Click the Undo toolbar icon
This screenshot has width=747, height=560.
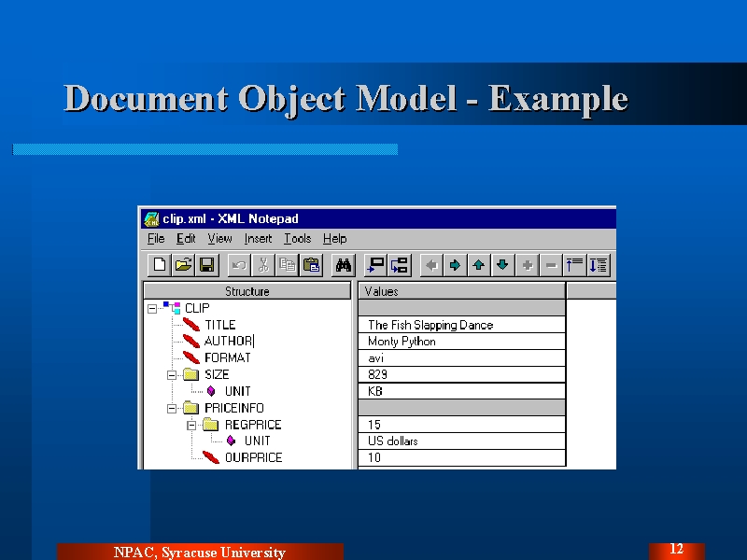tap(239, 265)
